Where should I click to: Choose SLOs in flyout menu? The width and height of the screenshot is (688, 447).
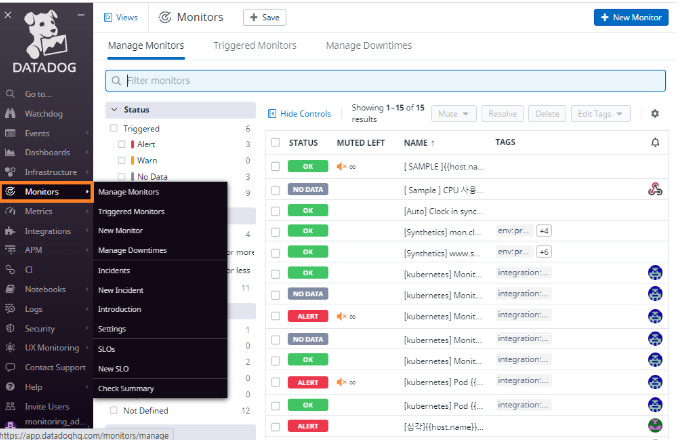click(x=106, y=349)
